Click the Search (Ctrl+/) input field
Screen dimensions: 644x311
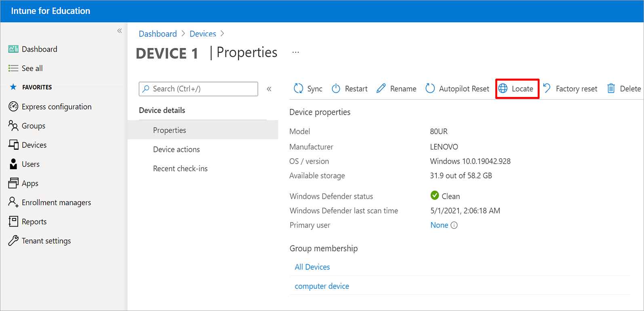point(202,89)
